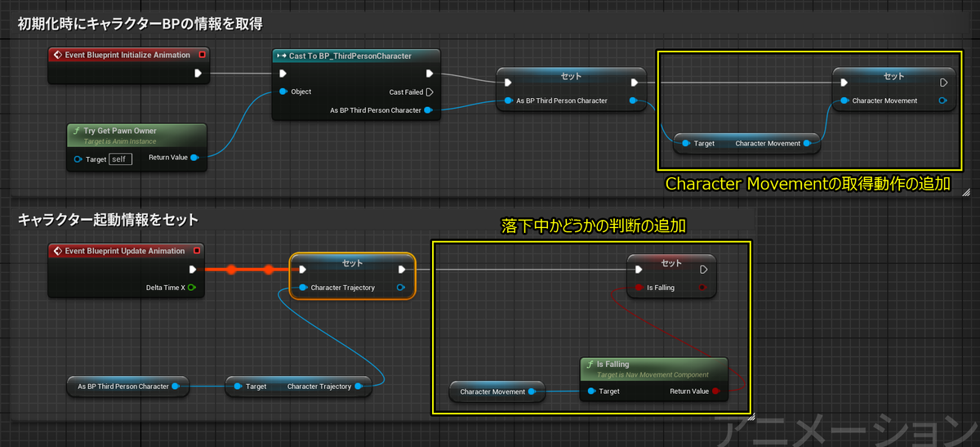Click the reroute knot nearest Set Character Trajectory
980x447 pixels.
click(x=269, y=269)
